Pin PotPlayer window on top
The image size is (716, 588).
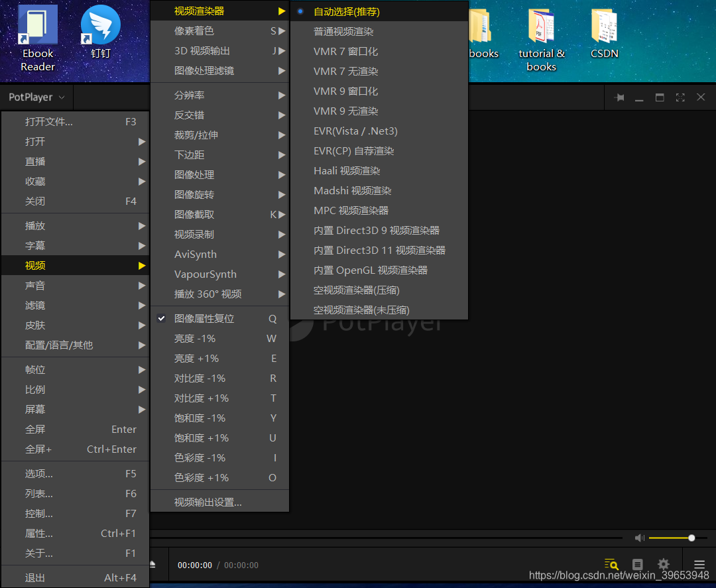pos(619,97)
